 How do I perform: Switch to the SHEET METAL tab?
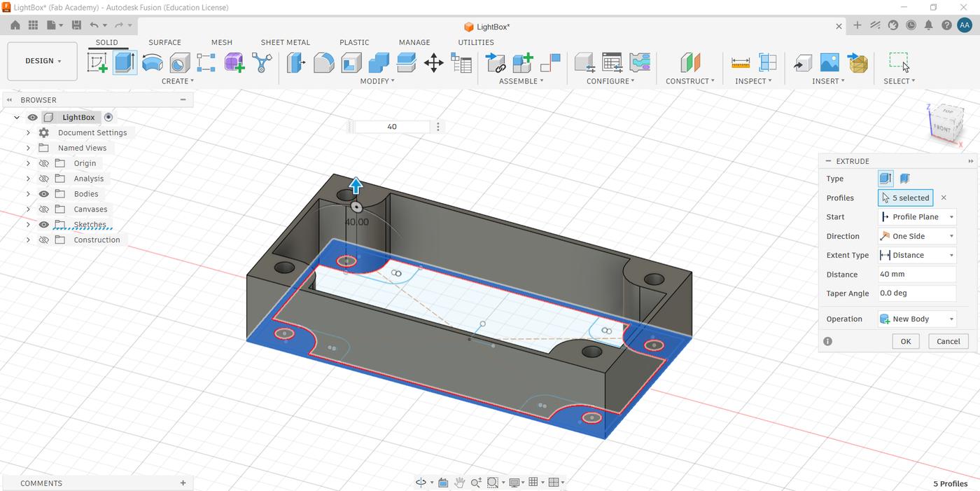pos(285,42)
